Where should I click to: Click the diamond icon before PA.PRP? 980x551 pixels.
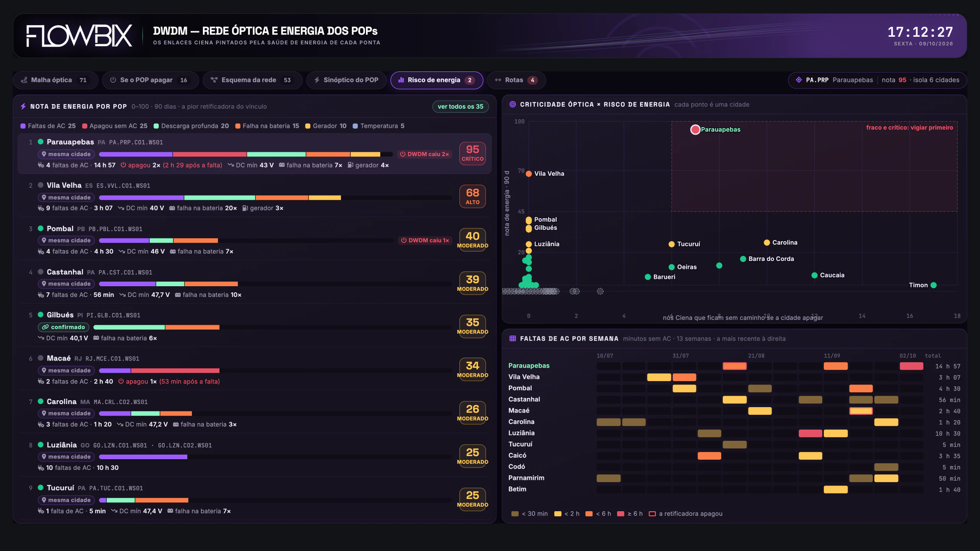point(799,80)
